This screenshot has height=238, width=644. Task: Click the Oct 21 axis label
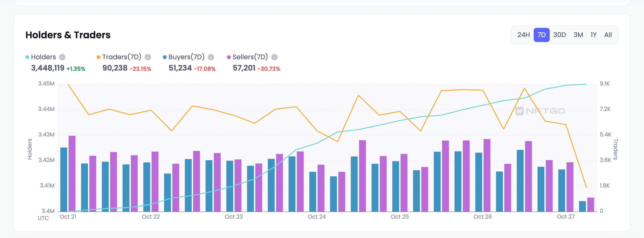(68, 217)
